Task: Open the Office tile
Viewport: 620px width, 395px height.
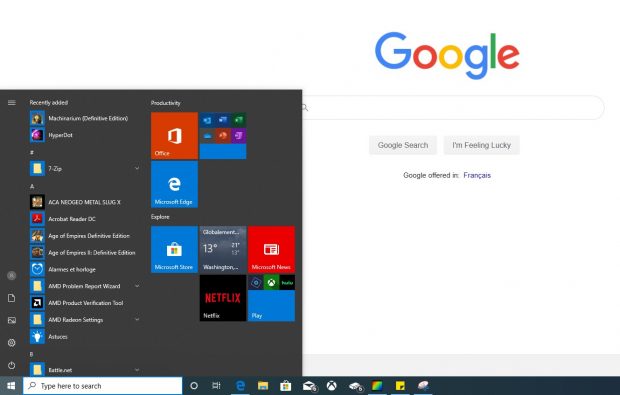Action: [174, 136]
